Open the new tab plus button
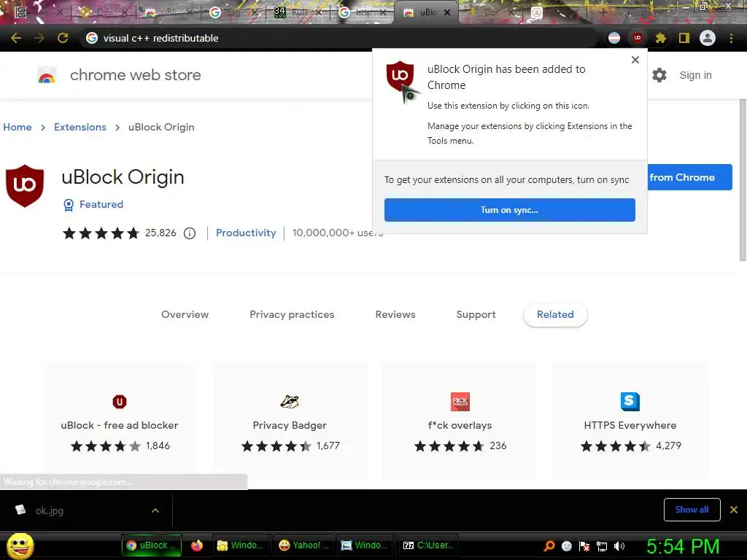 point(603,12)
